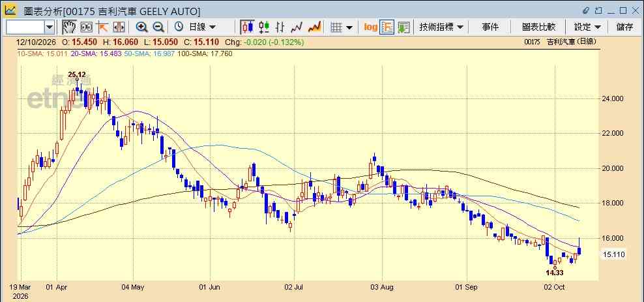Maximize the chart analysis window

point(623,10)
